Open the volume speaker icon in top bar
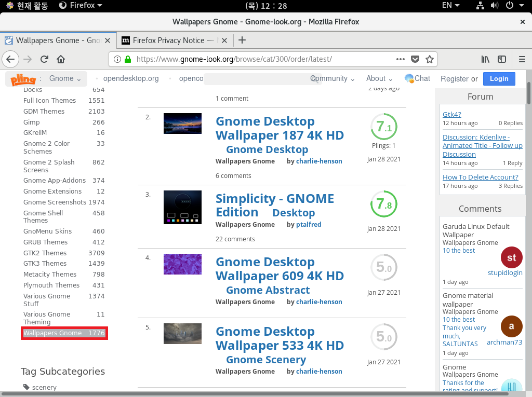Viewport: 532px width, 397px height. 495,5
